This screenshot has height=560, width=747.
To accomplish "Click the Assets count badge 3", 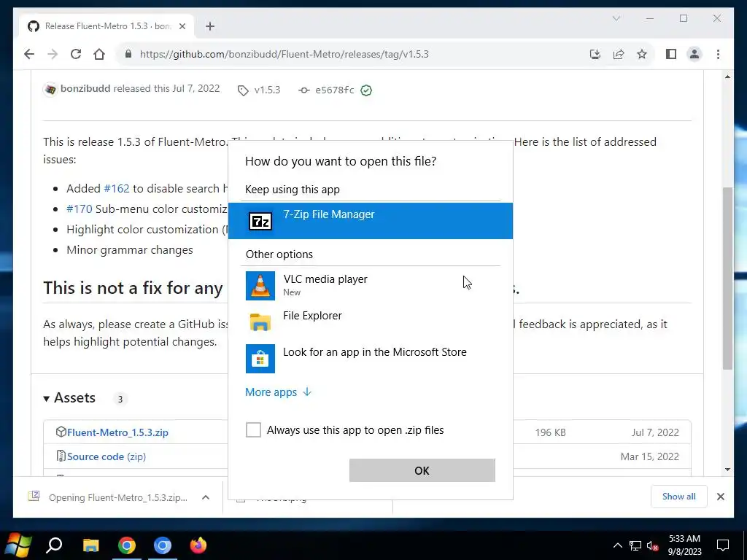I will 120,399.
